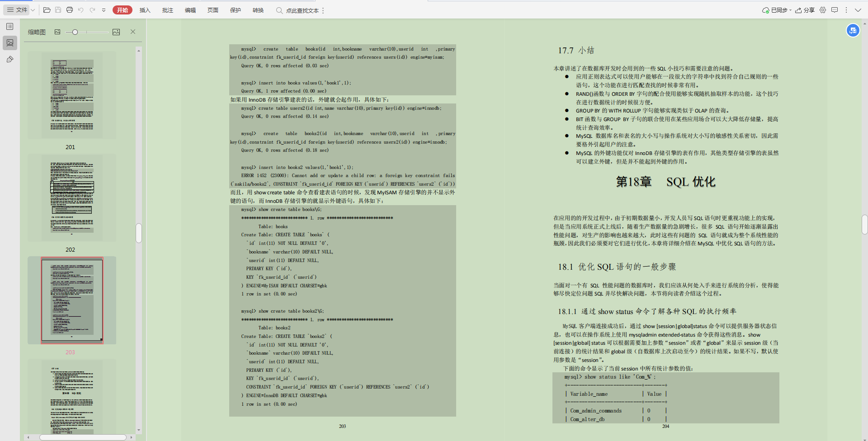Toggle the contents outline panel icon
Screen dimensions: 868x441
[x=10, y=26]
